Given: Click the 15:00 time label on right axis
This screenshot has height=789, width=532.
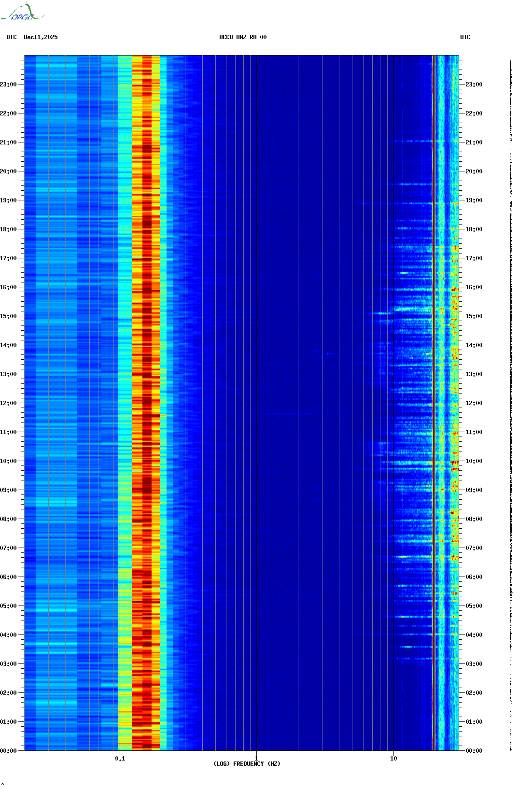Looking at the screenshot, I should tap(474, 316).
